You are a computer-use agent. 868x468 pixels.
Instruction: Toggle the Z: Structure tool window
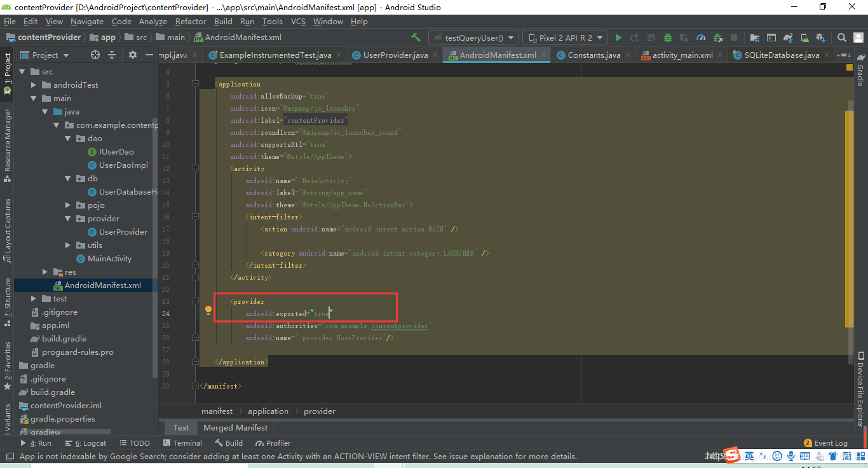[7, 302]
